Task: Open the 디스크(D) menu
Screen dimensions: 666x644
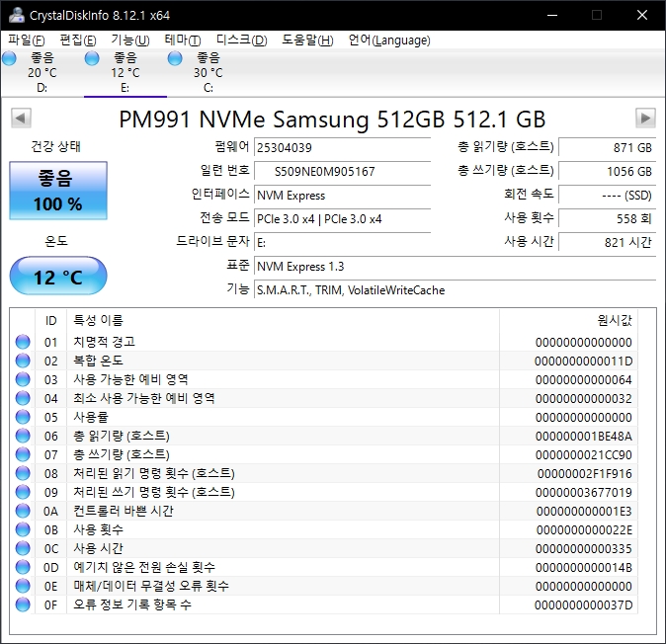Action: pyautogui.click(x=241, y=40)
